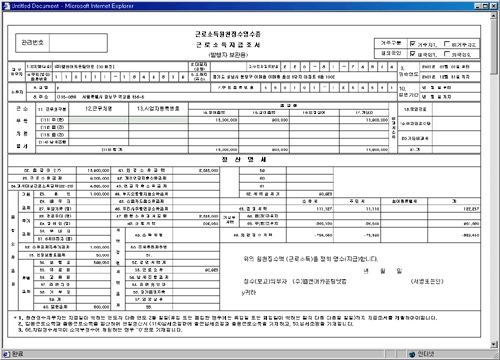Check the 외국인9 checkbox
Image resolution: width=500 pixels, height=360 pixels.
pyautogui.click(x=447, y=53)
